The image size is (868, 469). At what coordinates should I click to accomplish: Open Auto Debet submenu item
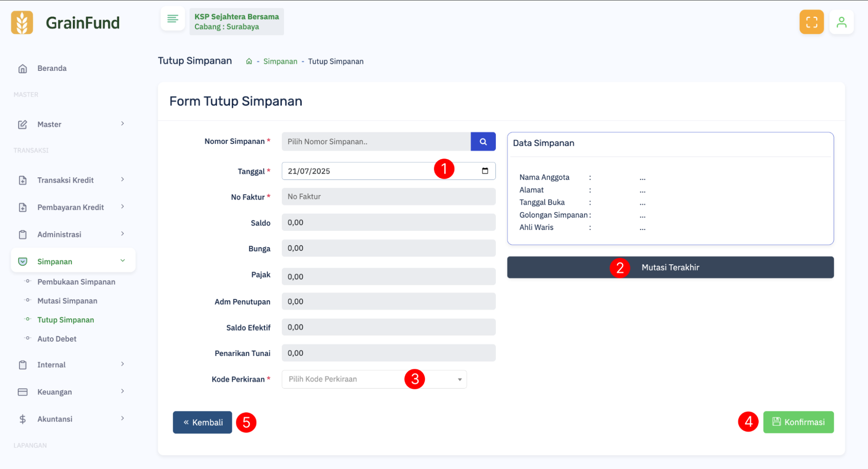[x=57, y=339]
